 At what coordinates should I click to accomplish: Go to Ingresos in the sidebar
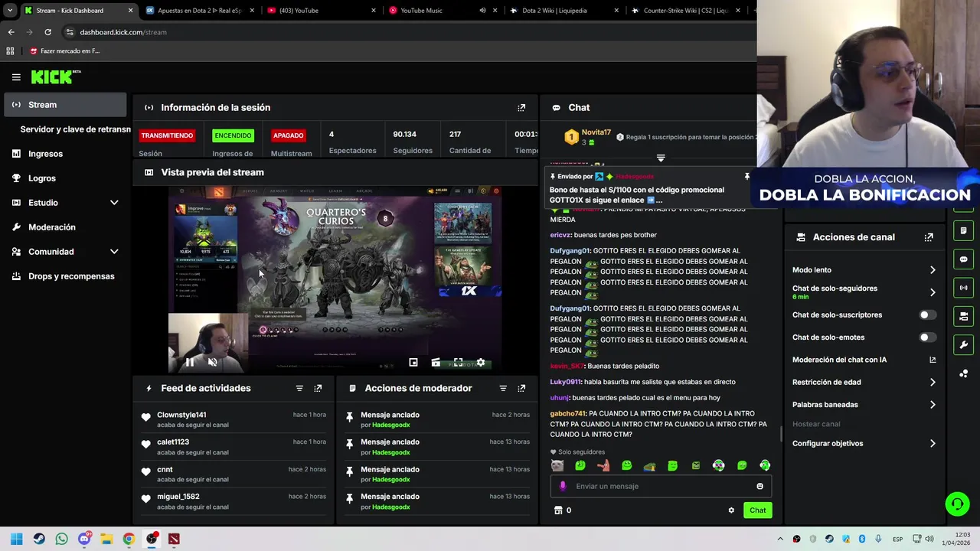pyautogui.click(x=64, y=154)
